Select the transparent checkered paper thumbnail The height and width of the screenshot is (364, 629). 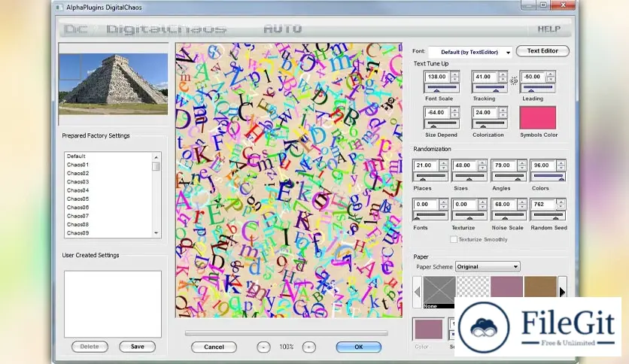(473, 287)
